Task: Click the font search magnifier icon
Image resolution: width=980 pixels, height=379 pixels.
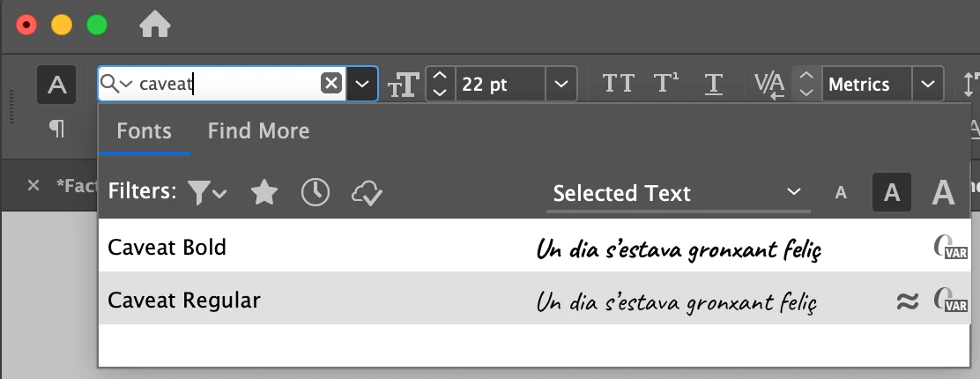Action: coord(110,83)
